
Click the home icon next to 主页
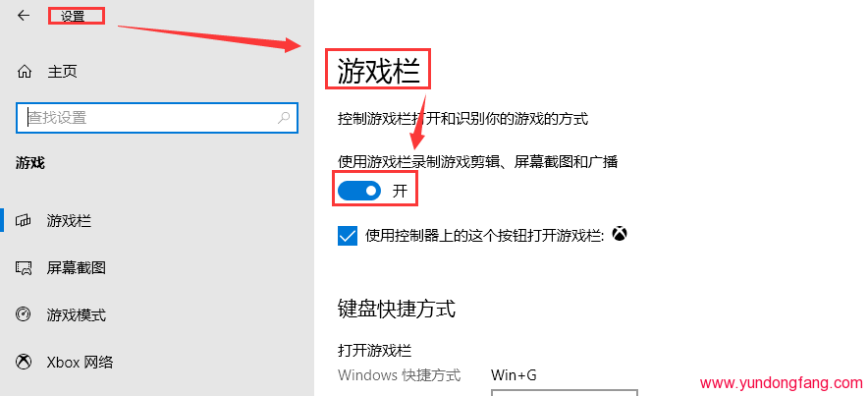click(25, 72)
